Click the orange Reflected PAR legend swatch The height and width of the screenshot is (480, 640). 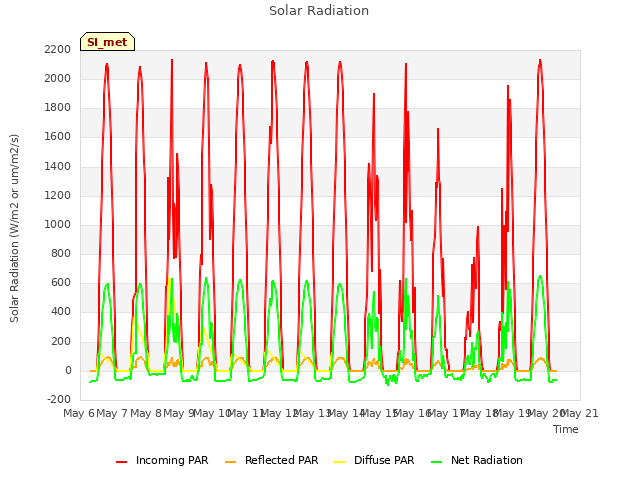231,462
